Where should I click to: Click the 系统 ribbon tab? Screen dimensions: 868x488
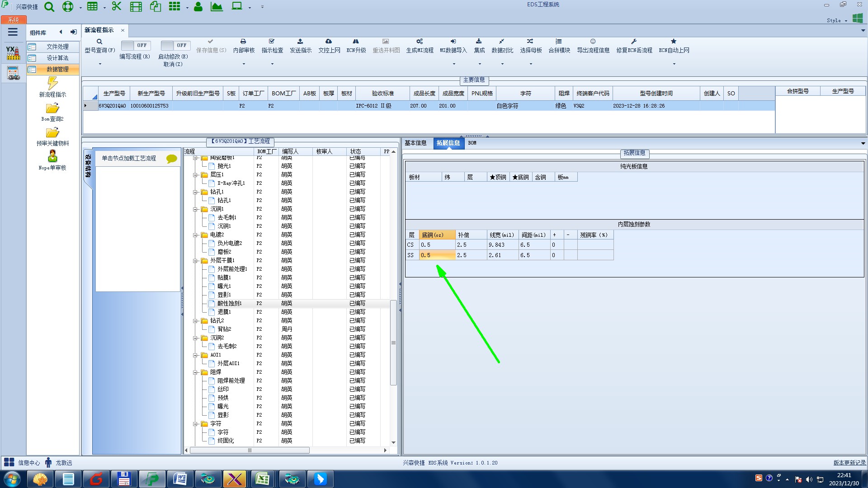click(14, 20)
